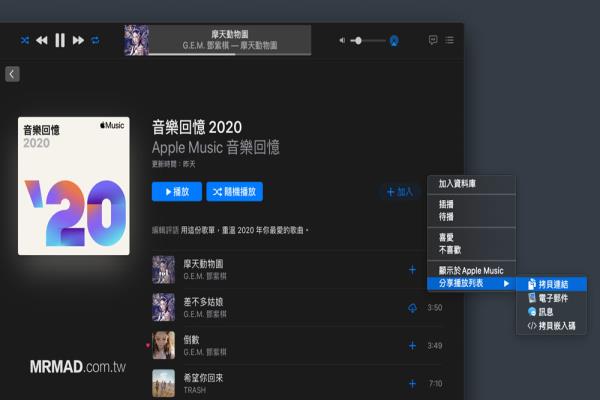This screenshot has width=600, height=400.
Task: Choose 電子郵件 email share option
Action: point(551,298)
